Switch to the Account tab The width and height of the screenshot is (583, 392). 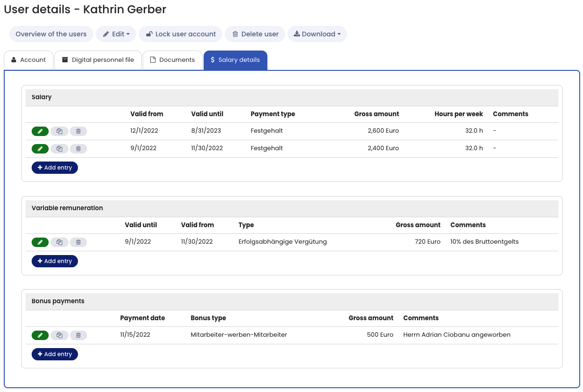pyautogui.click(x=28, y=60)
